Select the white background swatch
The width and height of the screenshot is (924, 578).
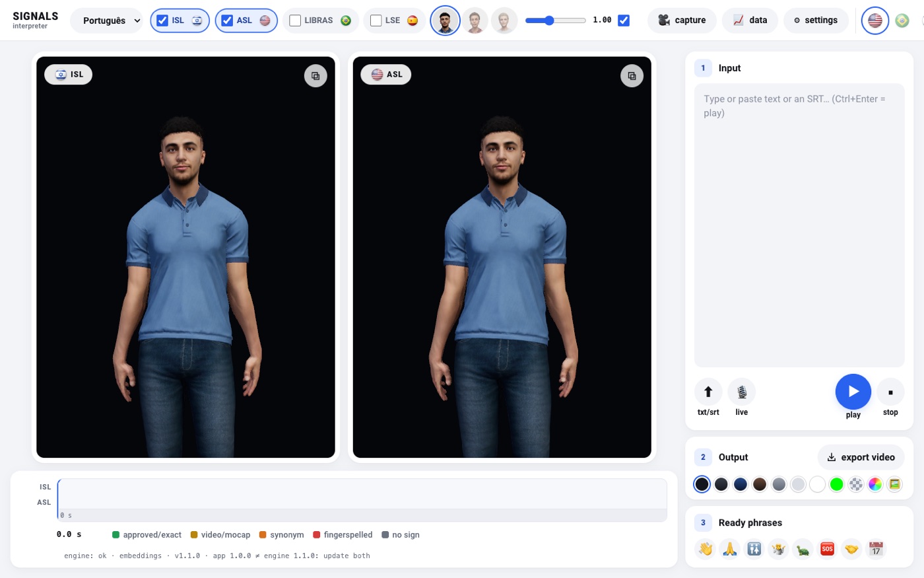point(818,484)
